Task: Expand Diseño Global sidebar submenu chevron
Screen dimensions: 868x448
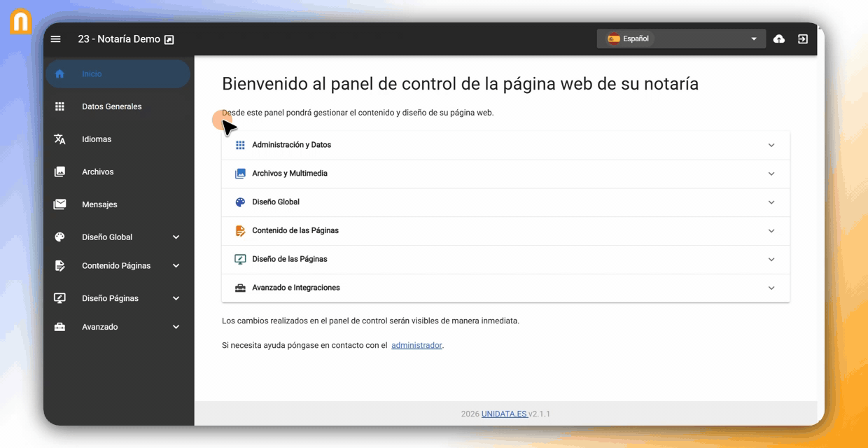Action: 176,237
